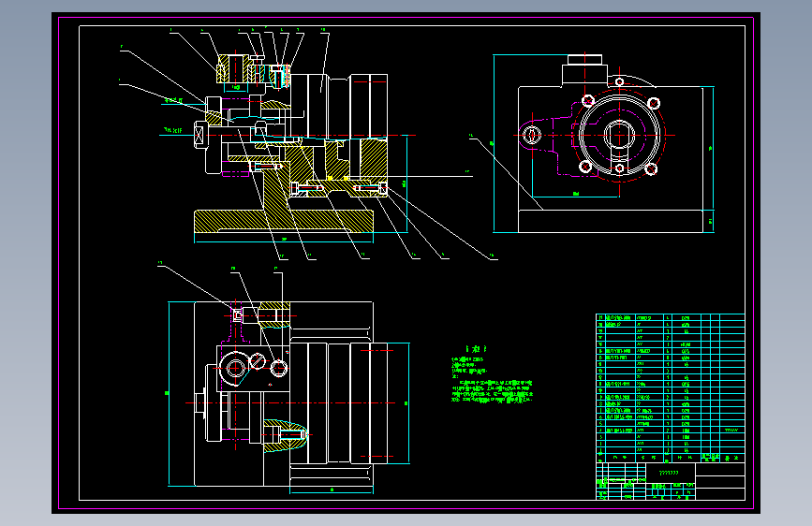Screen dimensions: 812x526
Task: Click the rectangular boss atop the flange view
Action: click(x=584, y=69)
